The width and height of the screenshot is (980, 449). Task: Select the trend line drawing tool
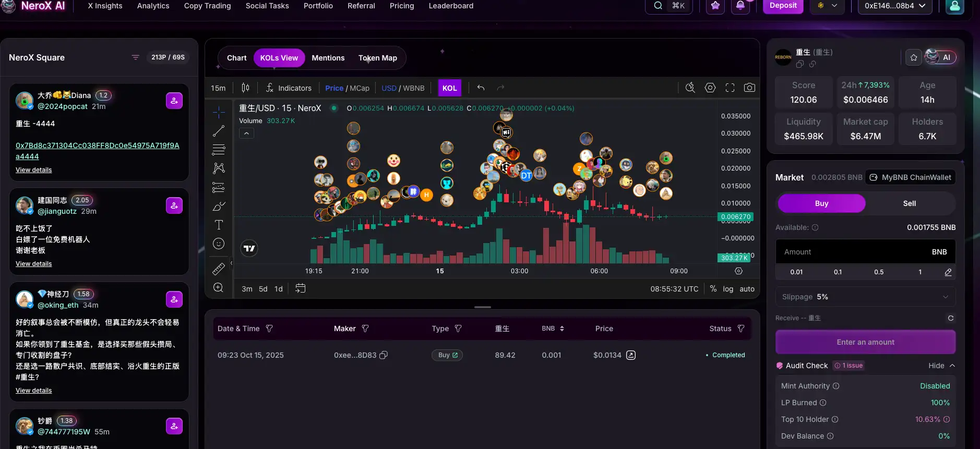point(219,131)
